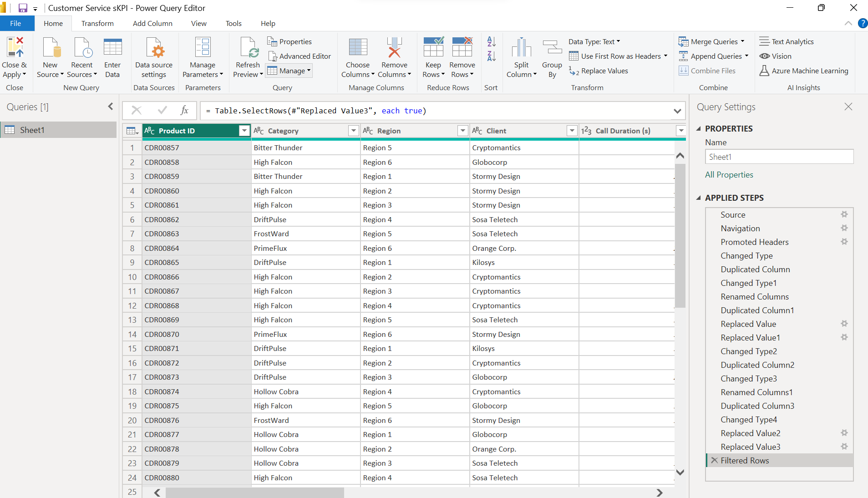Open Manage Parameters
Viewport: 868px width, 498px height.
(203, 58)
